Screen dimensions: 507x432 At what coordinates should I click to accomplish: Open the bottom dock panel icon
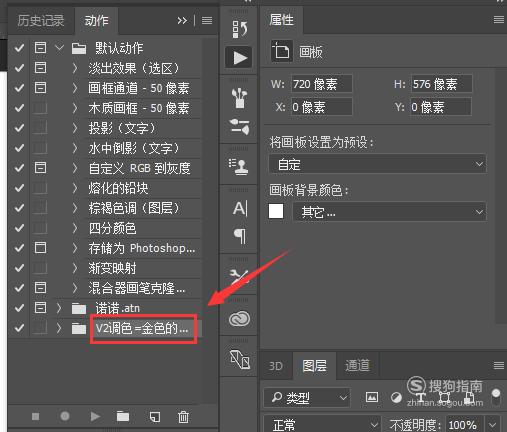(240, 359)
